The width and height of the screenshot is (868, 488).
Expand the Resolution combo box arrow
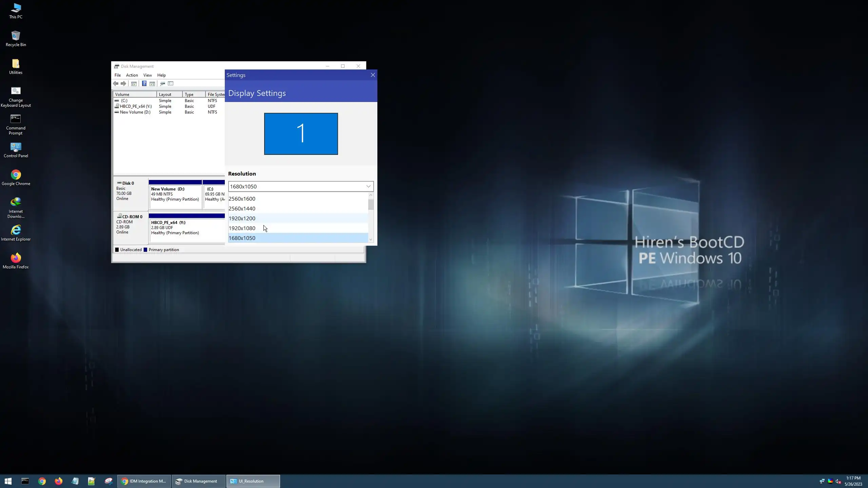[x=368, y=186]
